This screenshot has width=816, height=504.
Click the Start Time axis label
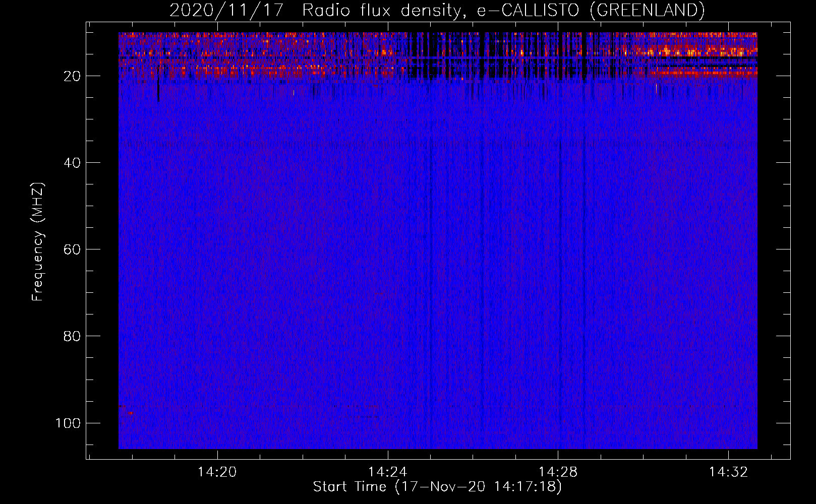tap(437, 487)
